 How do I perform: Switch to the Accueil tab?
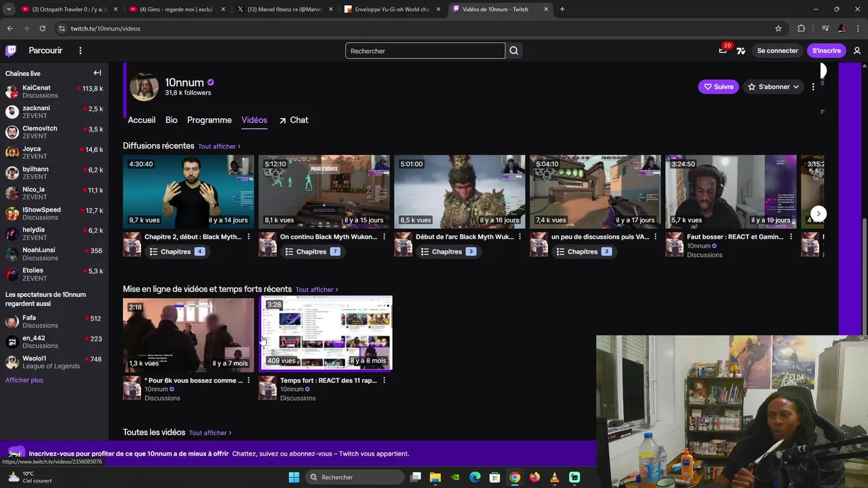tap(142, 120)
